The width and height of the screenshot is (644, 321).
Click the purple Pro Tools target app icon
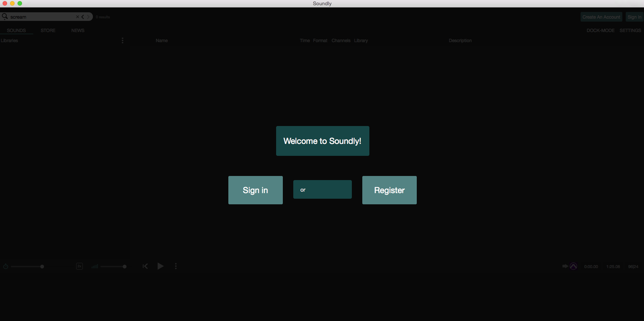point(573,266)
